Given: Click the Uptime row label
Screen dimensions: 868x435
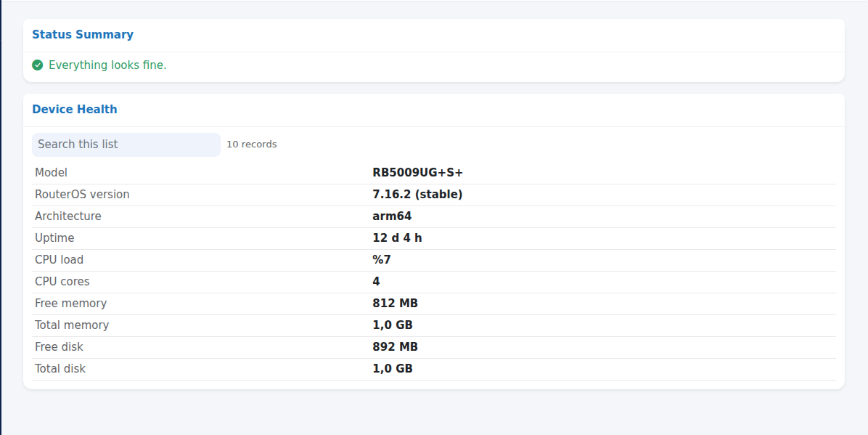Looking at the screenshot, I should point(54,238).
